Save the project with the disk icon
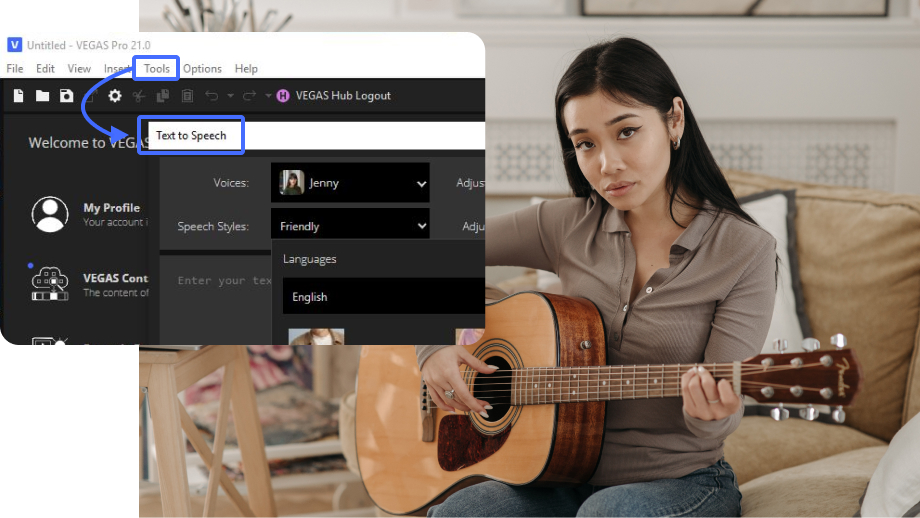The height and width of the screenshot is (518, 920). click(x=67, y=96)
